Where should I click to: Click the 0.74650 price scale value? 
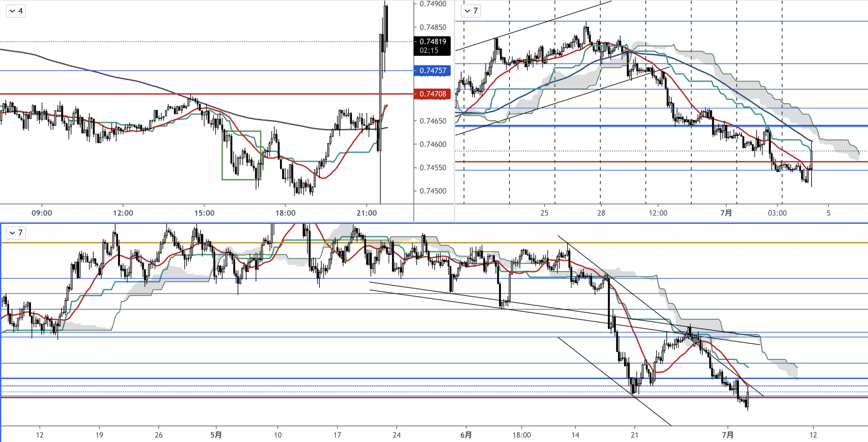point(433,121)
